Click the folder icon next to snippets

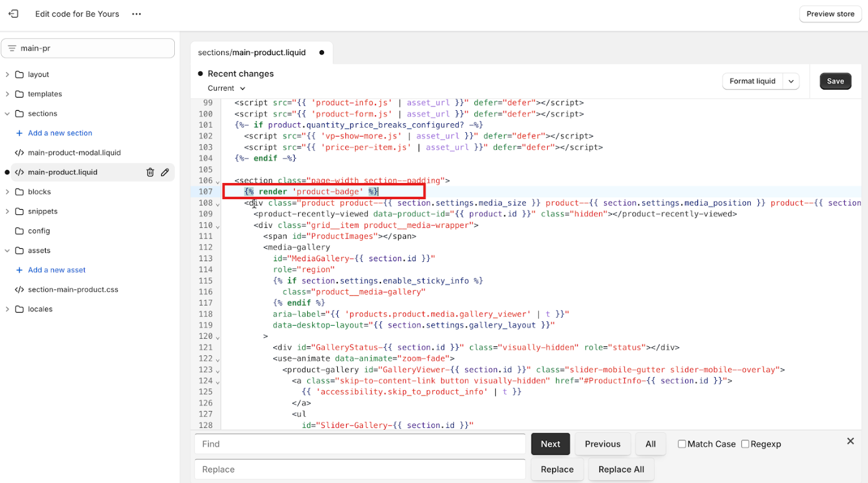pyautogui.click(x=20, y=211)
